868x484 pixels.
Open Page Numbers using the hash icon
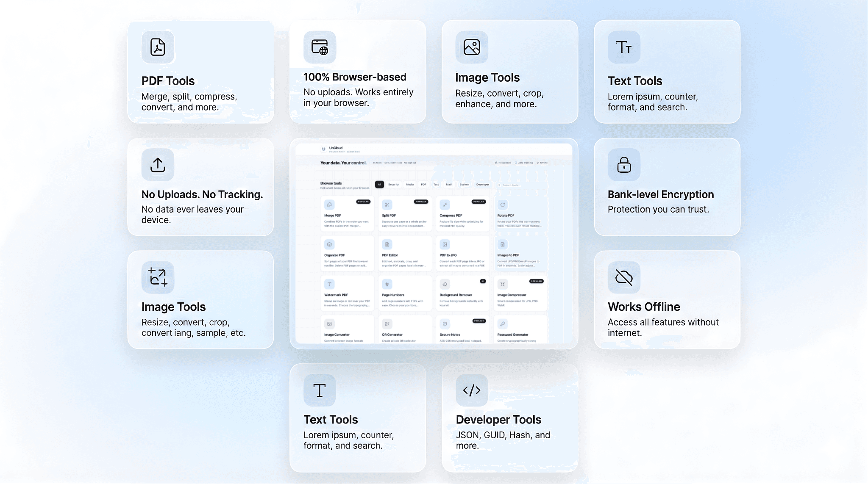(387, 284)
